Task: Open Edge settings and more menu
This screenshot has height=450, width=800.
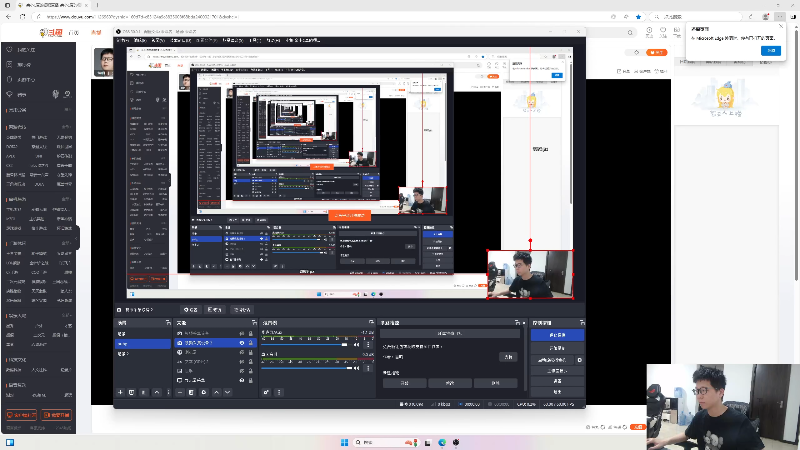Action: [780, 17]
